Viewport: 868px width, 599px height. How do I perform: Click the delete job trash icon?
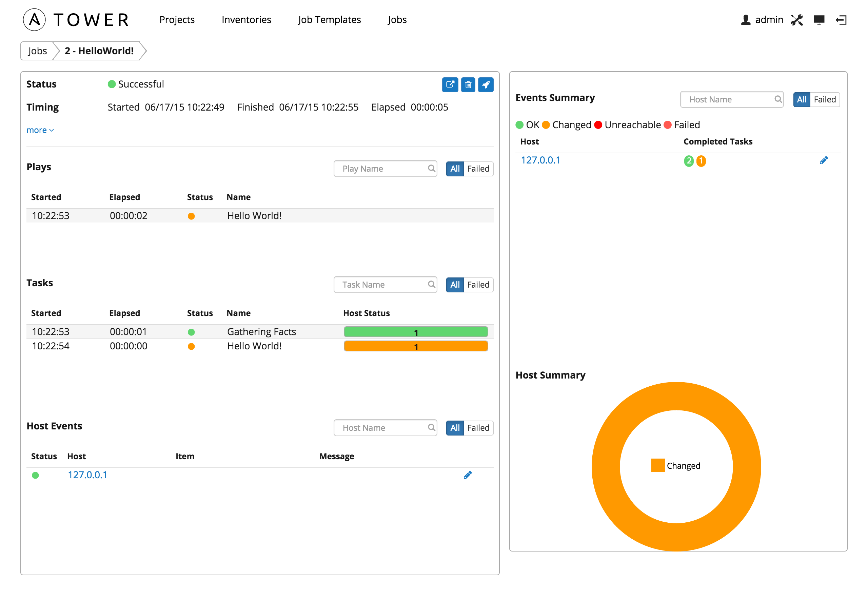[468, 85]
